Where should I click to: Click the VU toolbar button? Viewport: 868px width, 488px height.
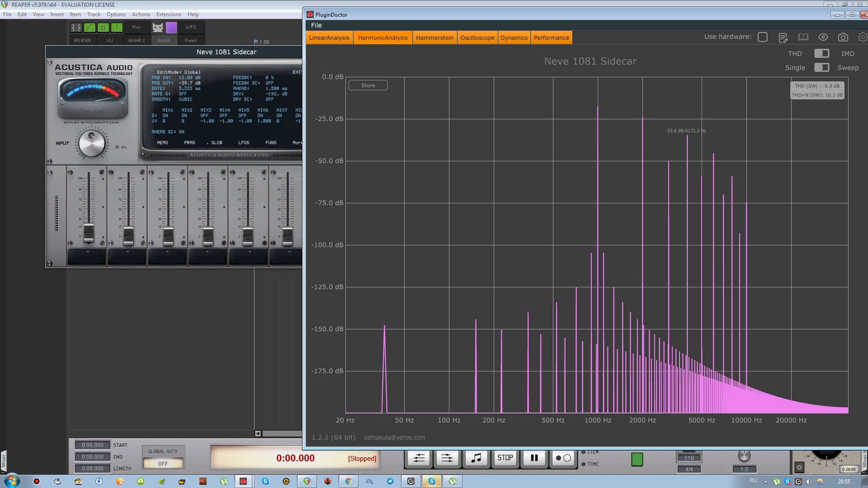[109, 40]
